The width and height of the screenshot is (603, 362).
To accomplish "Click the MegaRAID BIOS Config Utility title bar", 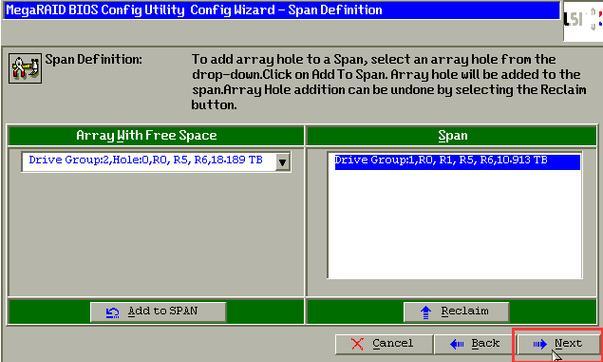I will pyautogui.click(x=281, y=10).
